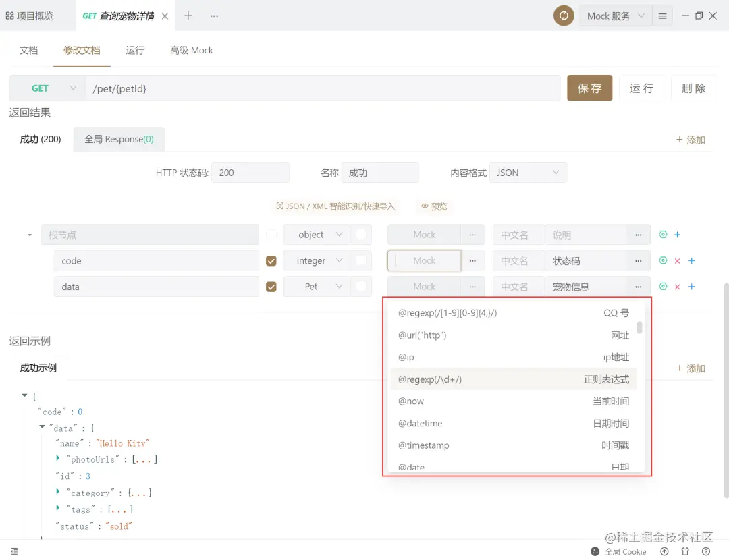Click the 全局 Cookie icon
Image resolution: width=729 pixels, height=560 pixels.
click(x=595, y=552)
